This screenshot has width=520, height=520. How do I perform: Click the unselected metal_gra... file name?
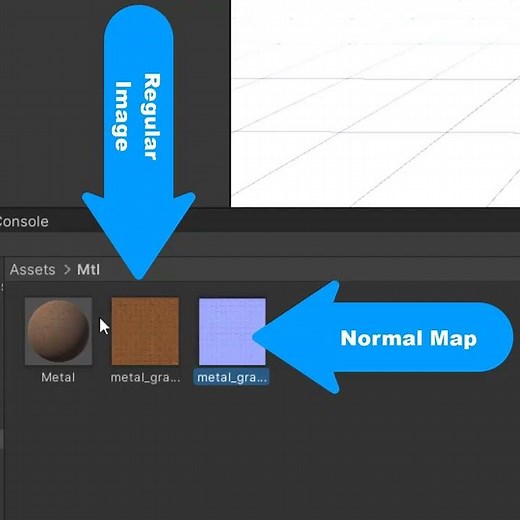(145, 377)
